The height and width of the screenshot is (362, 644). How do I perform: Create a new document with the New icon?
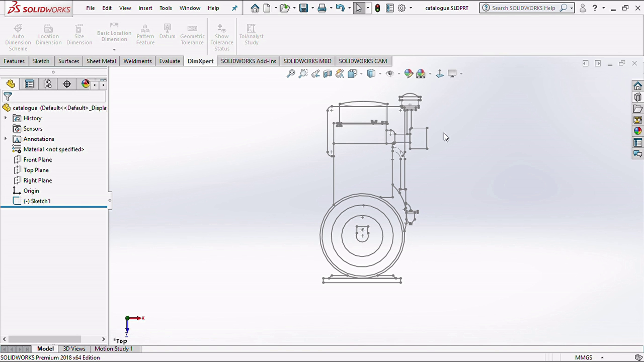267,8
